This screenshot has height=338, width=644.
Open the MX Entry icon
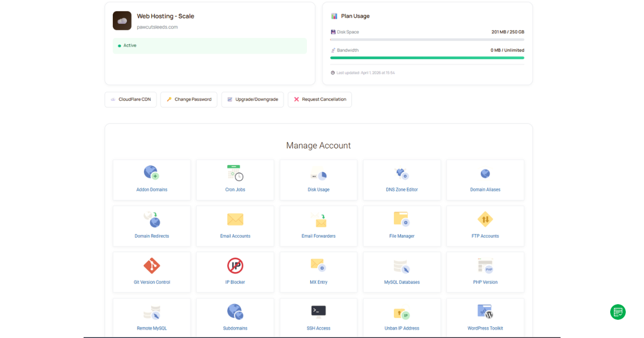pyautogui.click(x=319, y=265)
